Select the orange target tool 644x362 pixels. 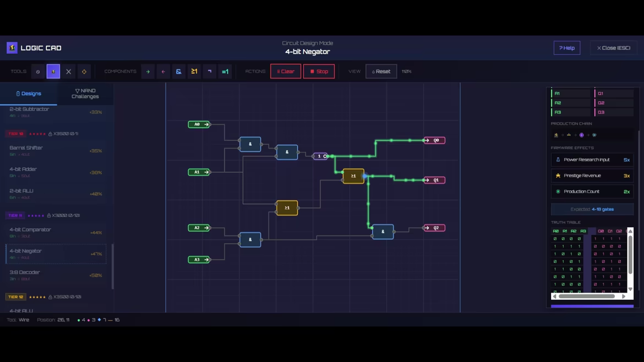click(x=84, y=72)
